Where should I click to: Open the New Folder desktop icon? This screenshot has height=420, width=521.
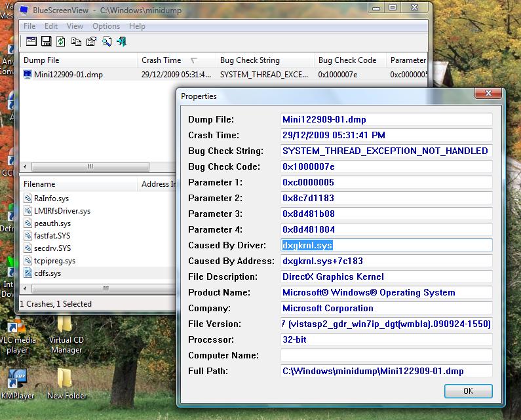pyautogui.click(x=66, y=384)
